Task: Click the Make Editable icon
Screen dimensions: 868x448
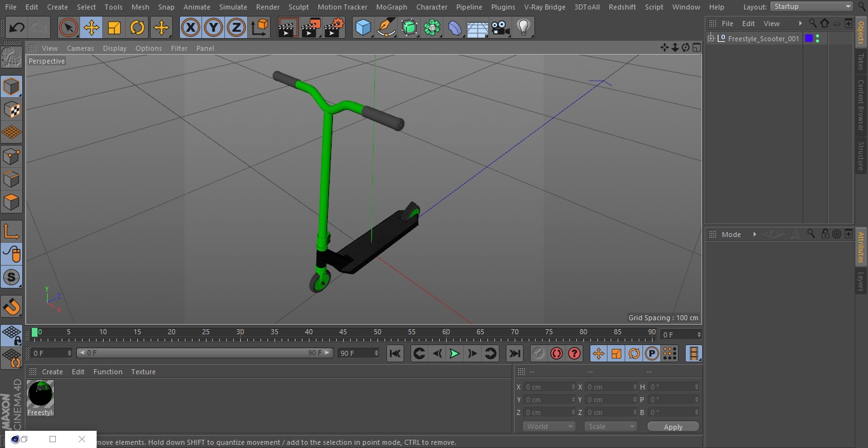Action: [x=11, y=57]
